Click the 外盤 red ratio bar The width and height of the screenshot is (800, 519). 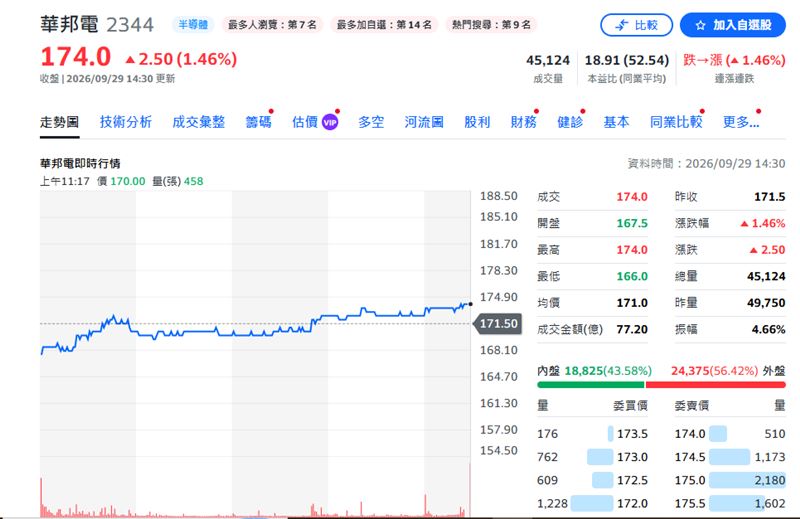pos(715,385)
